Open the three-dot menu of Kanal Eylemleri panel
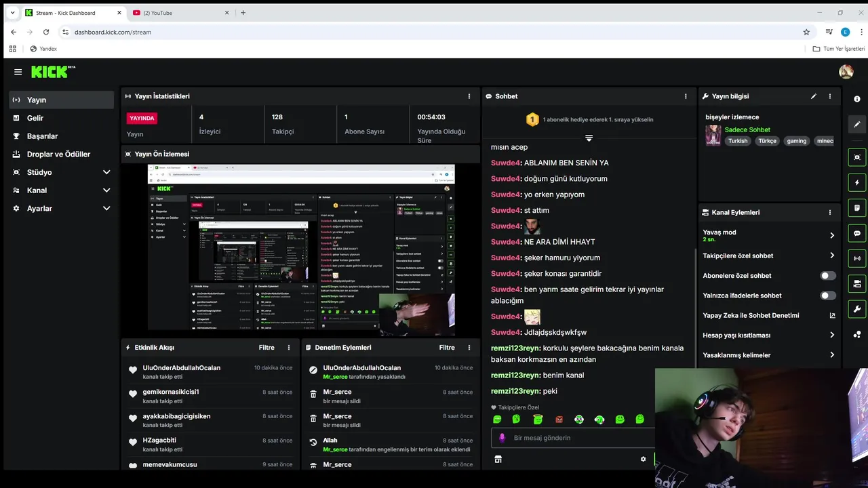The height and width of the screenshot is (488, 868). click(830, 212)
